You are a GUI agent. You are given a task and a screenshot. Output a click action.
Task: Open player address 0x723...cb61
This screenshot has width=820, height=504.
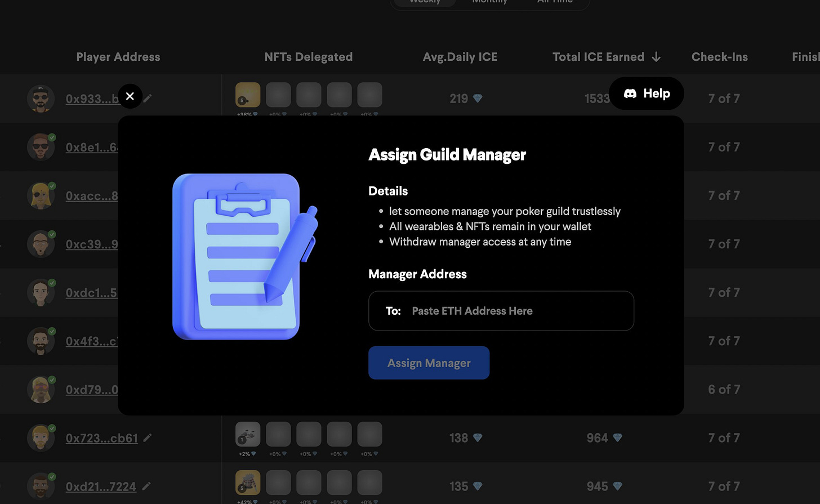(102, 438)
